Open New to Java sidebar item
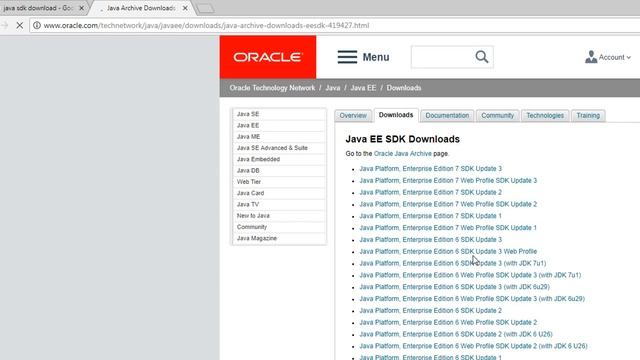The width and height of the screenshot is (640, 360). (x=279, y=216)
